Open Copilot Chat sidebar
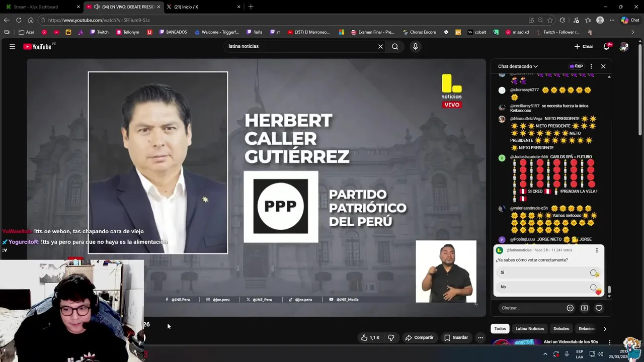The image size is (644, 362). pos(630,20)
